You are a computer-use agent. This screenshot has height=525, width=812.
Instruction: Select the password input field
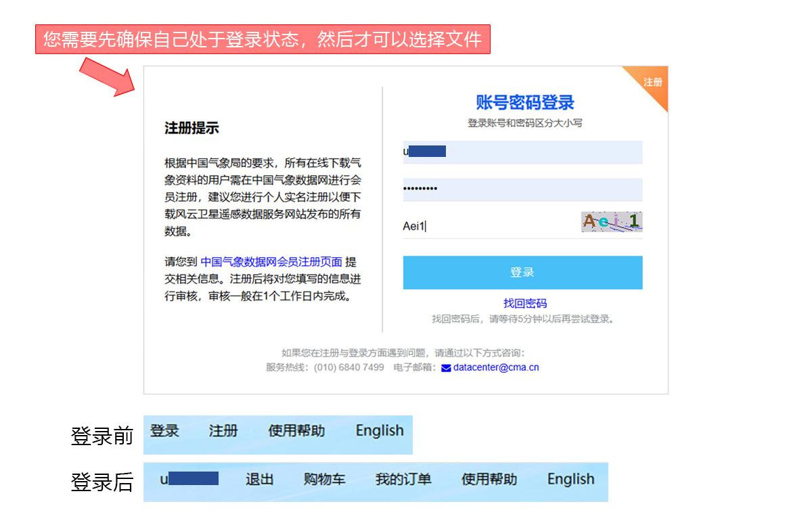click(x=522, y=189)
